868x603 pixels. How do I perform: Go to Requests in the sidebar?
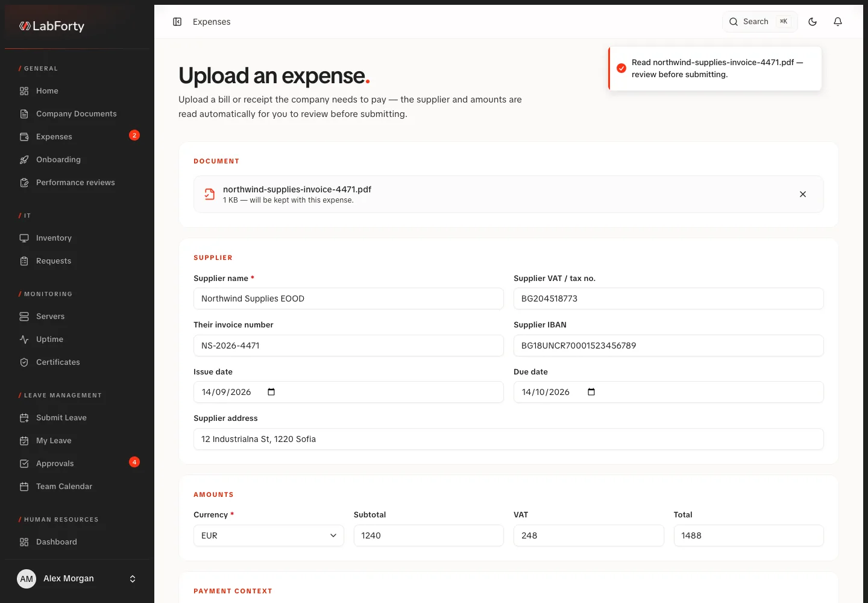click(77, 261)
